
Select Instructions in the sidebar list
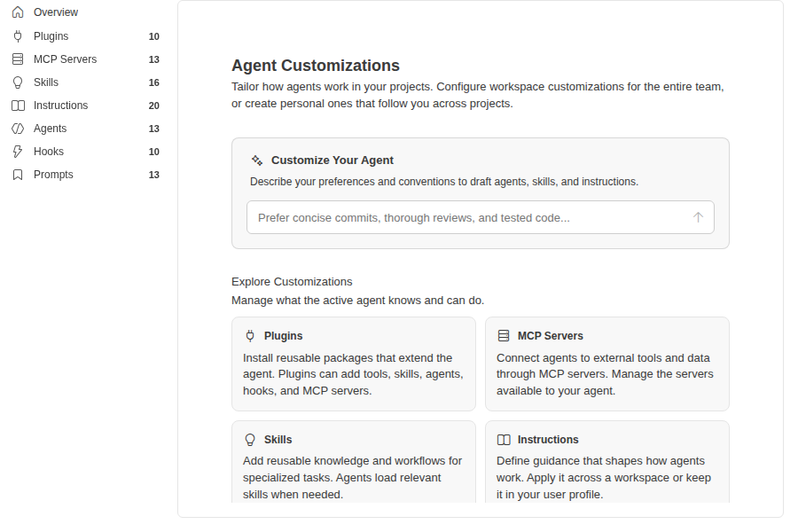pyautogui.click(x=85, y=106)
